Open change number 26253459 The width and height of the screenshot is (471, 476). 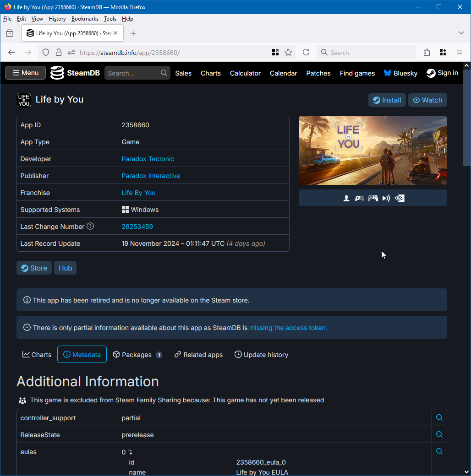pos(137,227)
